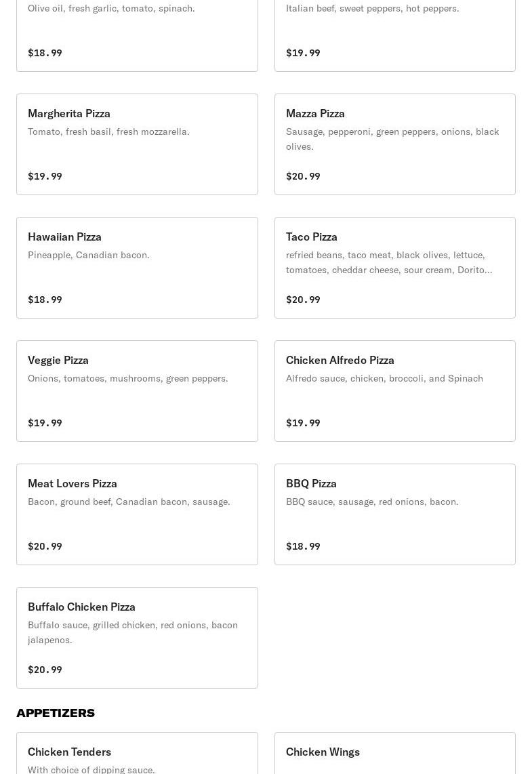Viewport: 532px width, 774px height.
Task: Open the Buffalo Chicken Pizza item
Action: coord(137,638)
